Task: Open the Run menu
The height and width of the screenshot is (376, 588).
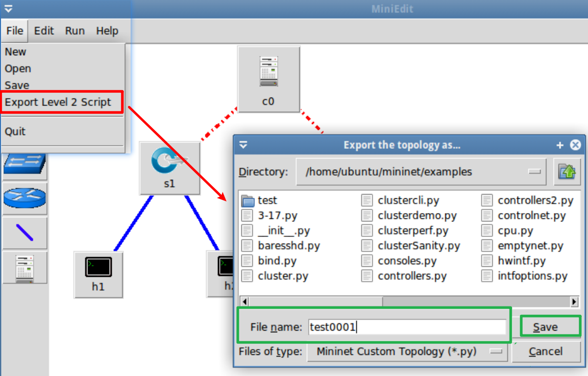Action: (75, 31)
